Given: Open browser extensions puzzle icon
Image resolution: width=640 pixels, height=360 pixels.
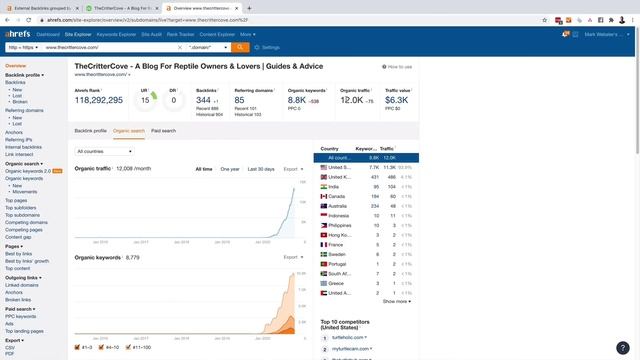Looking at the screenshot, I should coord(611,20).
